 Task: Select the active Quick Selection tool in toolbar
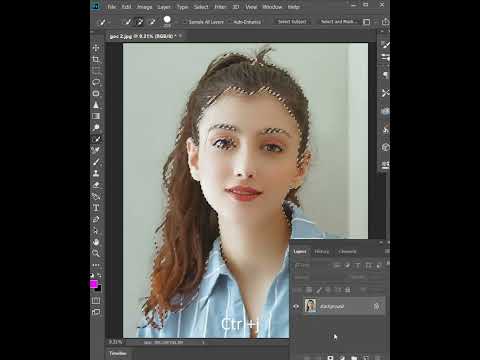click(x=96, y=139)
